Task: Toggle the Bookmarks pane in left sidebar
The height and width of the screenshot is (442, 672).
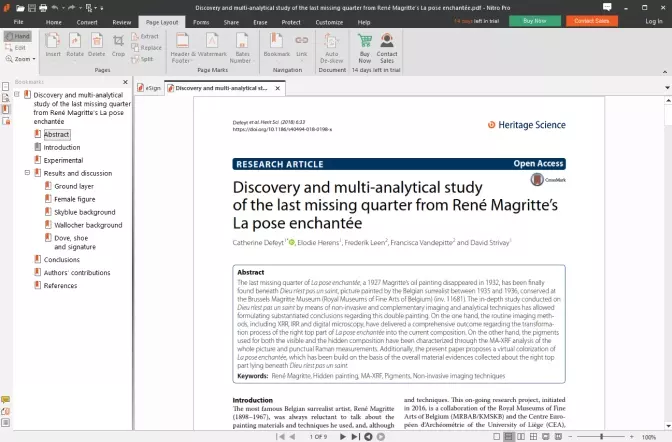Action: coord(6,109)
